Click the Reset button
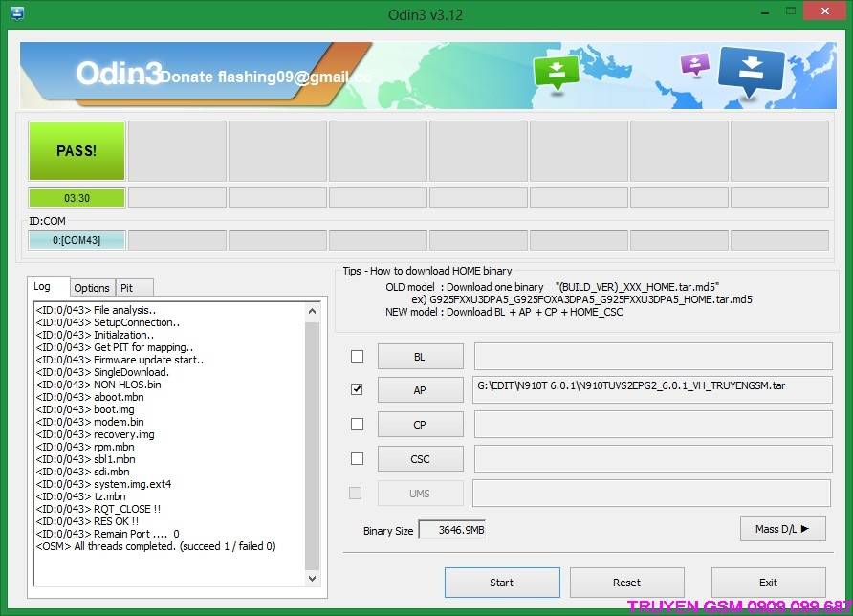 click(626, 583)
